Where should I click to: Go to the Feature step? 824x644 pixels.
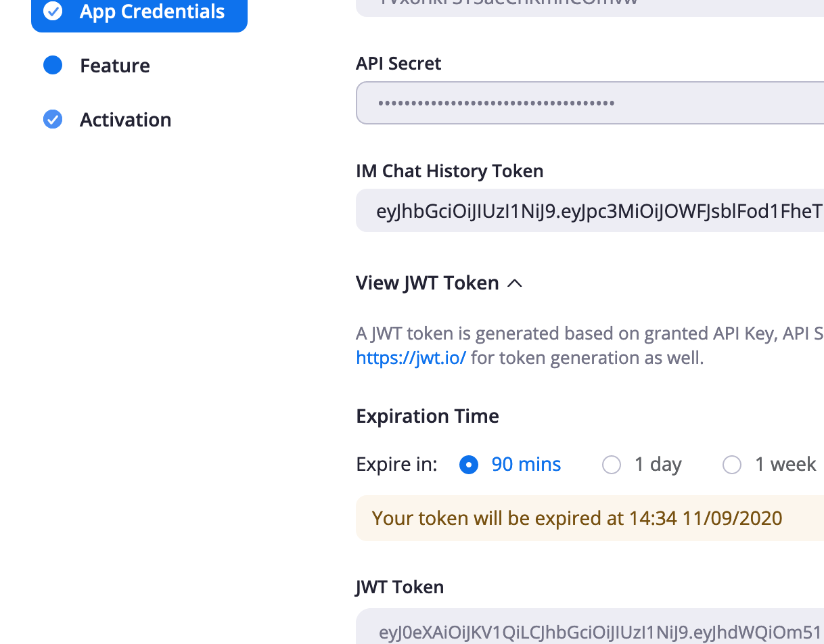tap(114, 66)
